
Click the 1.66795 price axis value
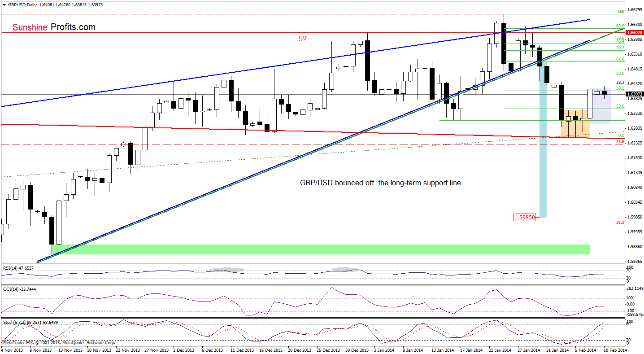[x=635, y=9]
